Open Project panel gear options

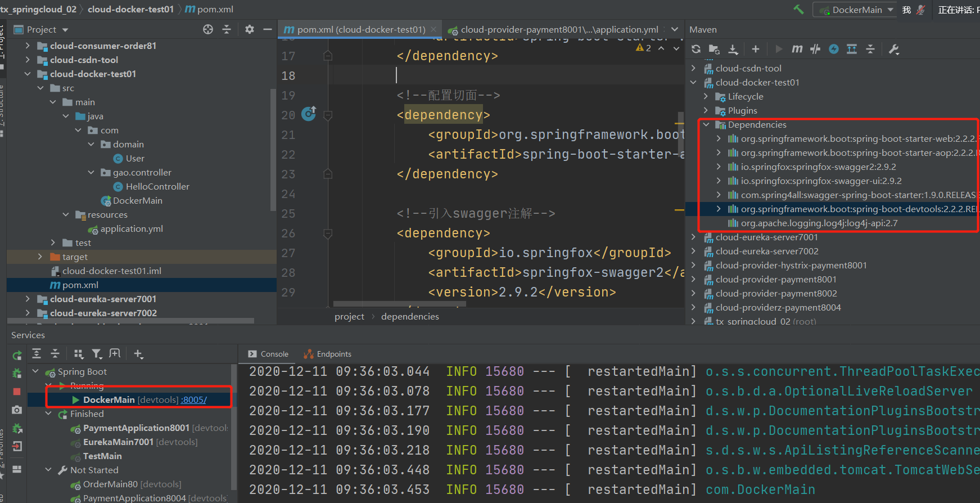pyautogui.click(x=250, y=29)
